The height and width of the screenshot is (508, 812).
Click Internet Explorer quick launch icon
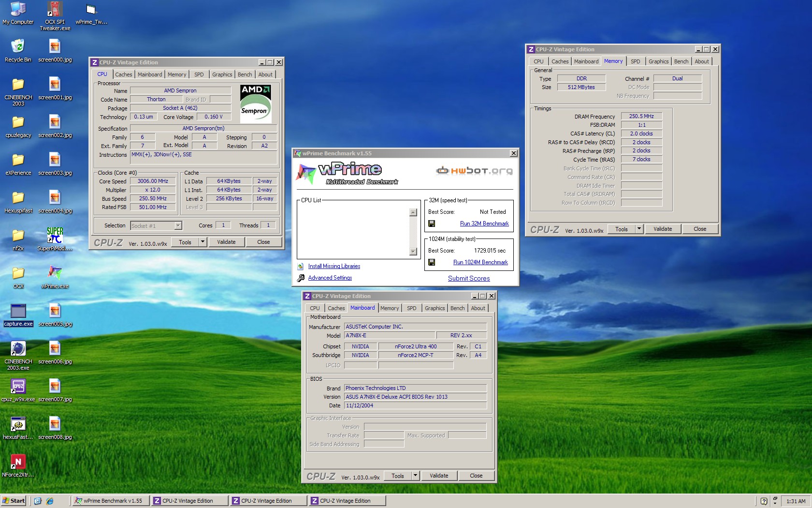pyautogui.click(x=49, y=501)
